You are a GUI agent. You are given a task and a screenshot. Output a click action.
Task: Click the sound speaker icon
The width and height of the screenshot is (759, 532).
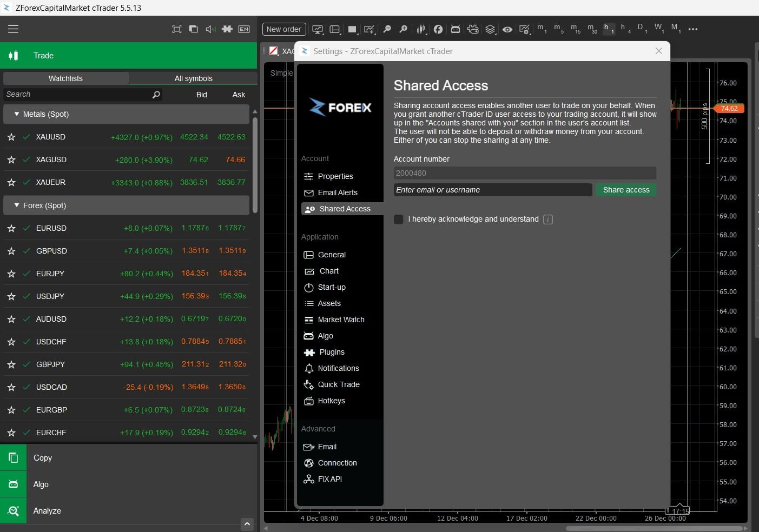210,29
